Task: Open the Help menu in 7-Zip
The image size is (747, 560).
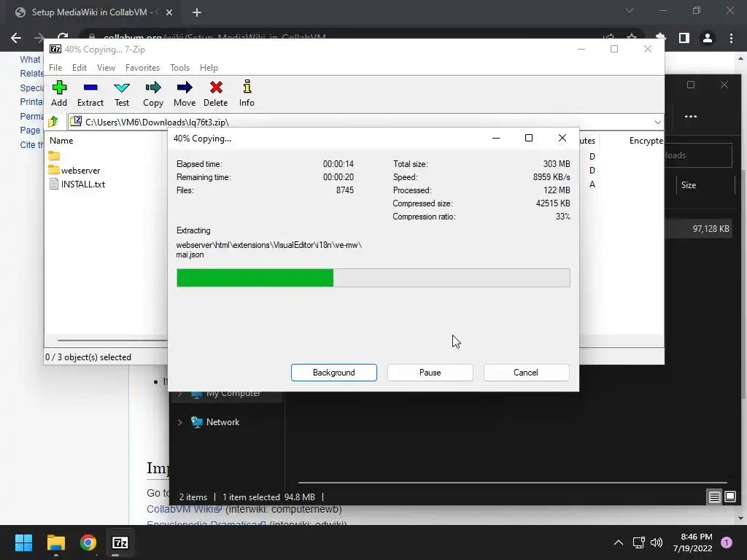Action: [209, 68]
